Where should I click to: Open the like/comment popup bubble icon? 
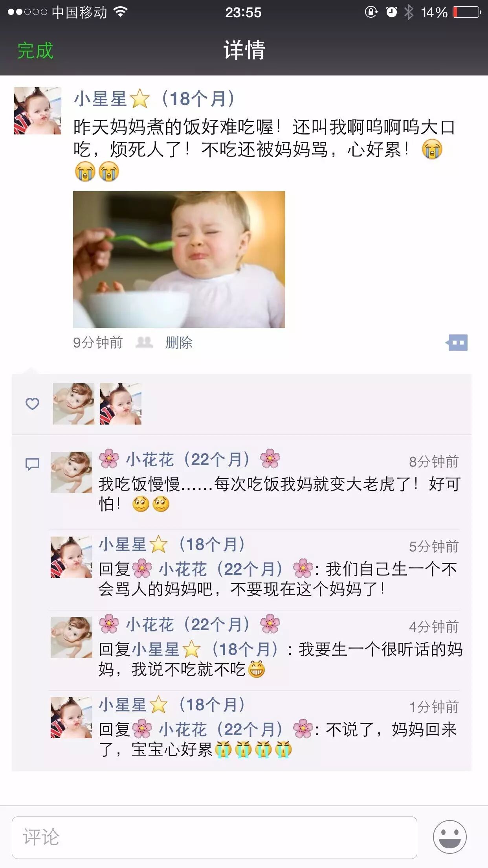point(457,342)
